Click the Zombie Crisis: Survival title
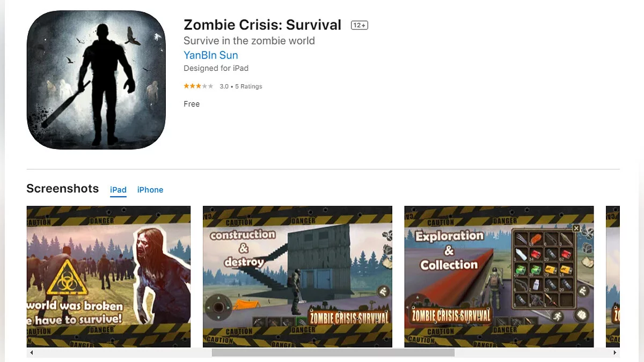This screenshot has height=362, width=644. 262,25
